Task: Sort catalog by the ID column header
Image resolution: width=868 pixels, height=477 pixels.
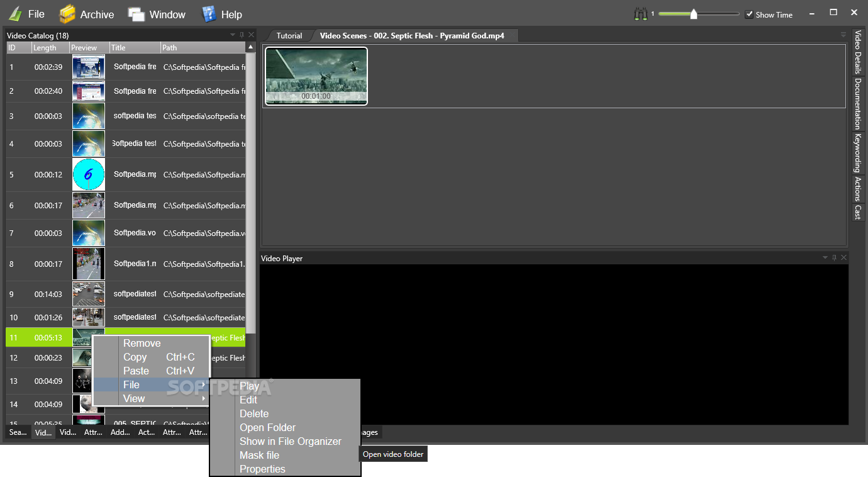Action: [19, 47]
